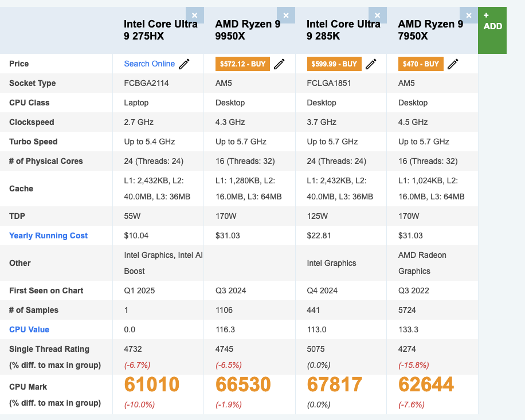Viewport: 525px width, 420px height.
Task: Click the $470 - BUY button
Action: tap(421, 64)
